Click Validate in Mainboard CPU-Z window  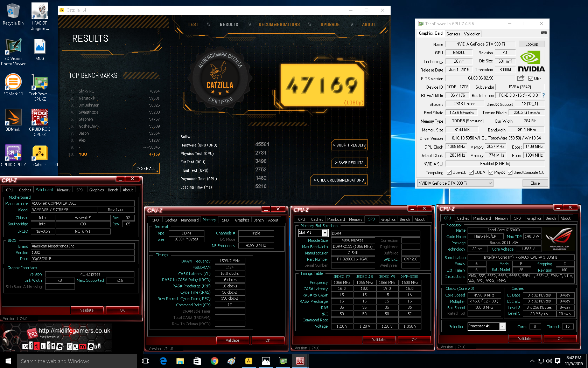point(87,310)
